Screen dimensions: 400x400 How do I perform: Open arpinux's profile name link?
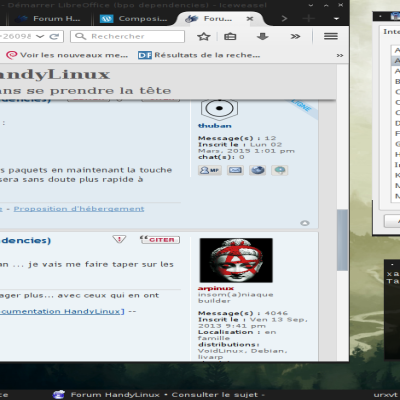coord(216,288)
